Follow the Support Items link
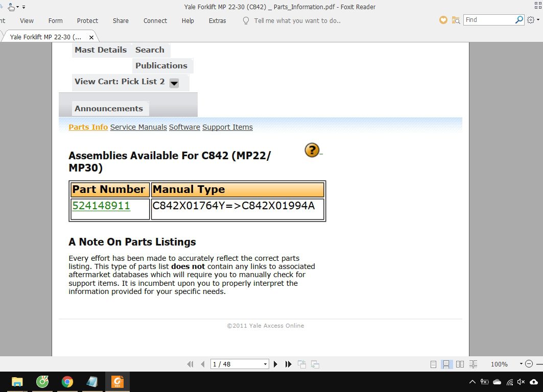The height and width of the screenshot is (392, 543). pos(227,127)
